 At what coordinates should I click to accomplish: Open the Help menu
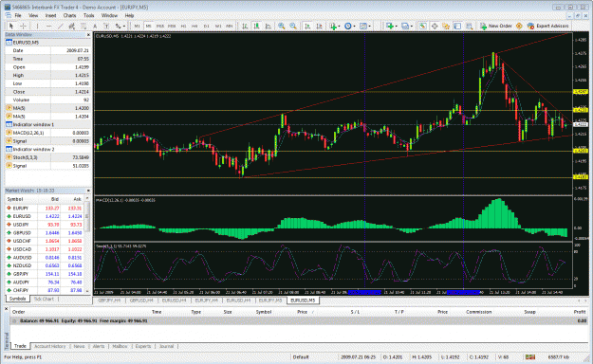click(129, 15)
